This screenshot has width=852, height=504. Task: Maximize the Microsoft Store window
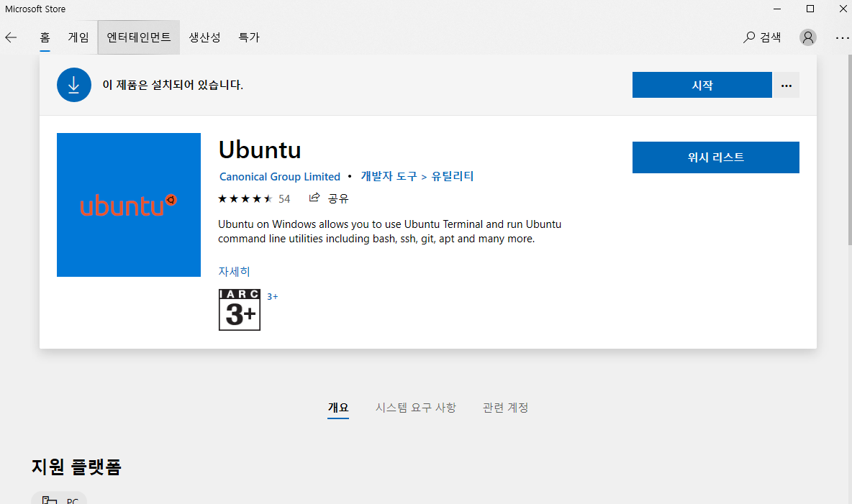click(810, 9)
